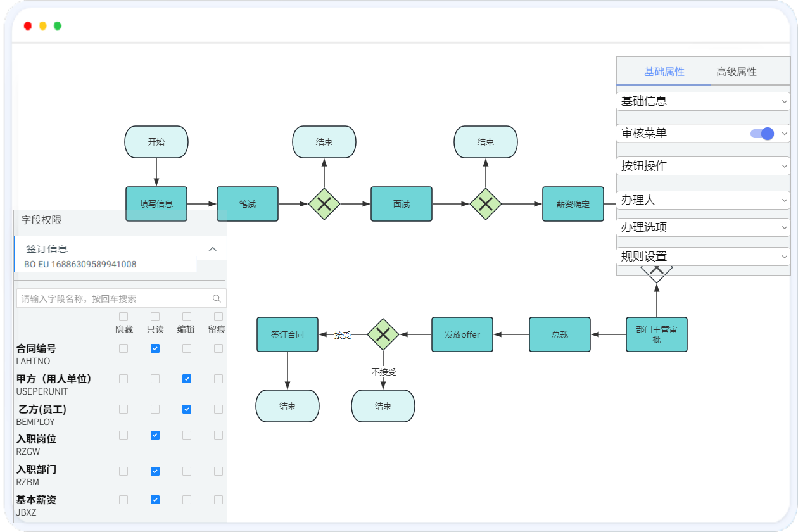Viewport: 798px width, 532px height.
Task: Switch to the 高级属性 tab
Action: click(737, 72)
